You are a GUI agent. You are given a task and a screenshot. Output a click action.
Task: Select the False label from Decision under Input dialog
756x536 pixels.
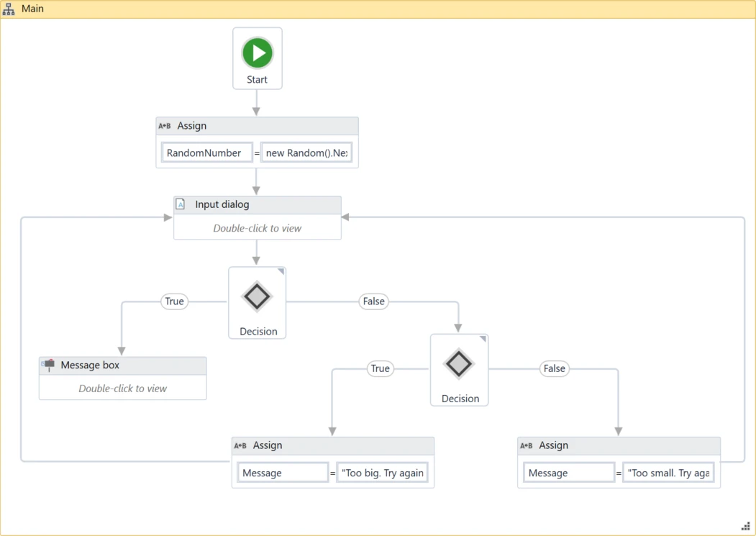pos(373,301)
